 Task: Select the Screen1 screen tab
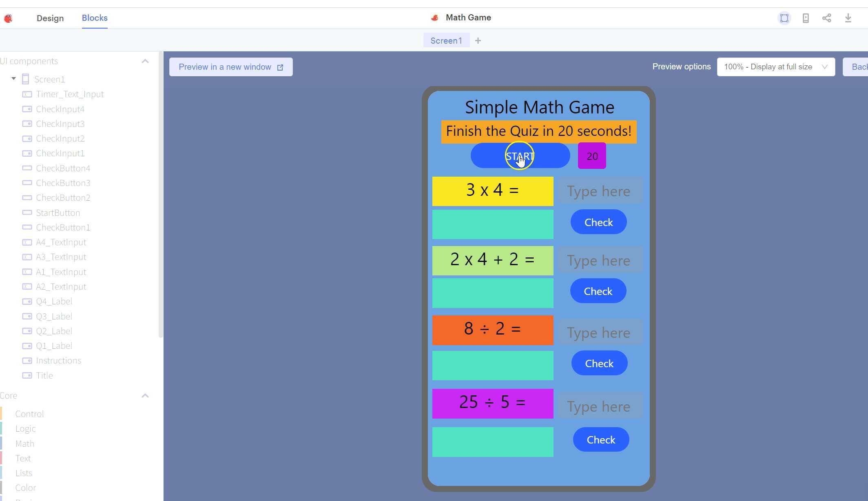click(x=446, y=41)
